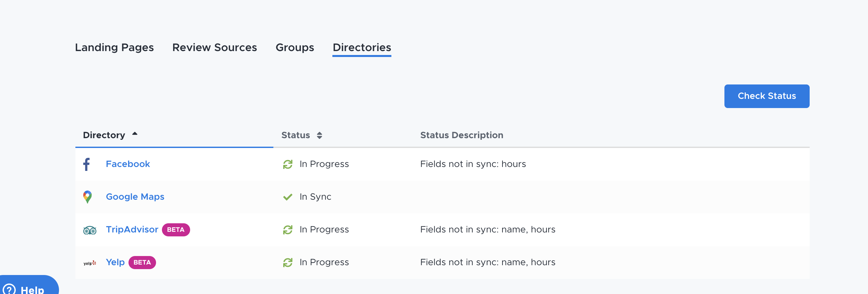Viewport: 868px width, 294px height.
Task: Open the Yelp directory link
Action: pyautogui.click(x=115, y=262)
